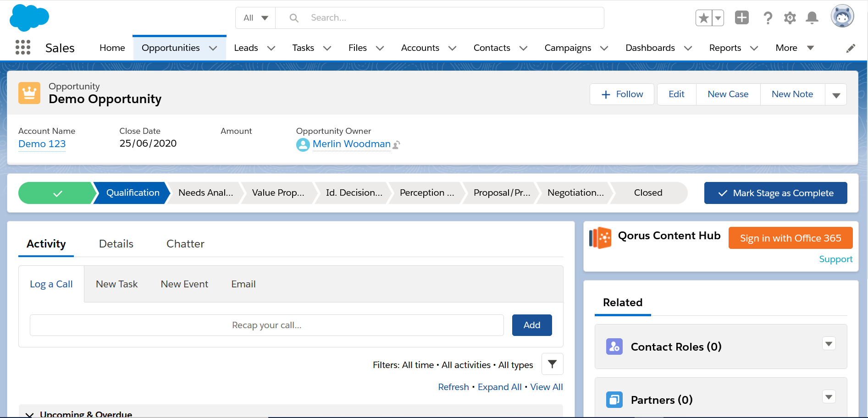This screenshot has height=418, width=868.
Task: Click the activity filter funnel icon
Action: pos(552,364)
